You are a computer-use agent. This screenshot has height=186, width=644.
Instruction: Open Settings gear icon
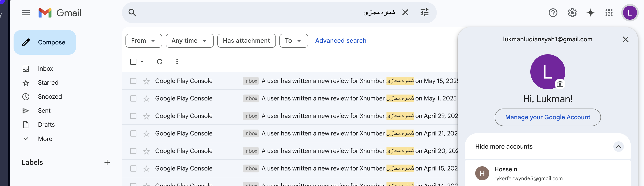[572, 13]
